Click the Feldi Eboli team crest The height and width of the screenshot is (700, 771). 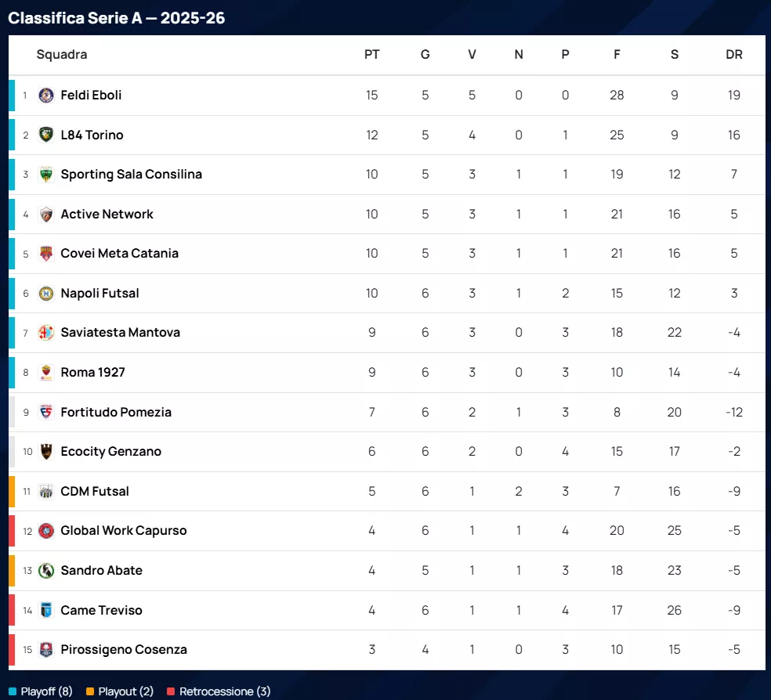(46, 96)
